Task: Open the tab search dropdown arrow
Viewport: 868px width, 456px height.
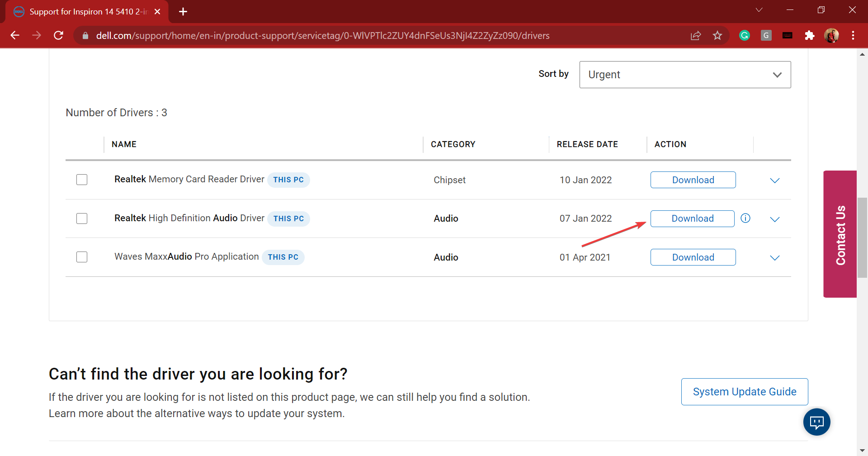Action: pos(759,10)
